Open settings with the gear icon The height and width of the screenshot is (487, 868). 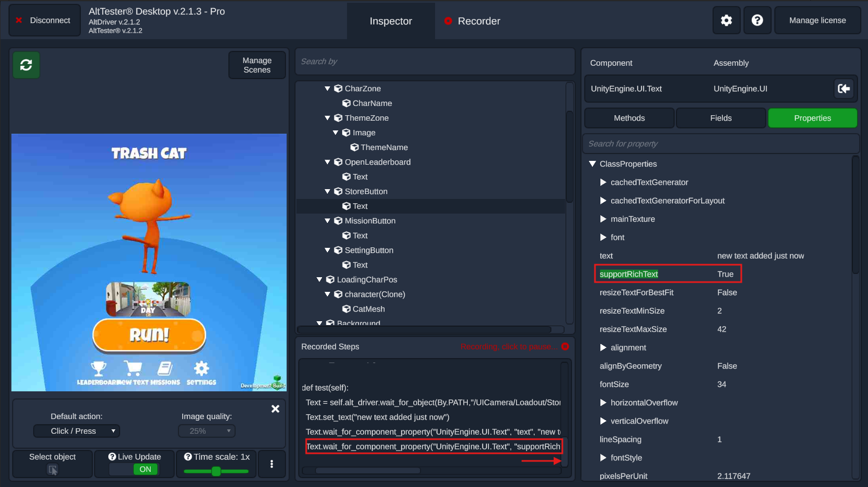tap(726, 21)
